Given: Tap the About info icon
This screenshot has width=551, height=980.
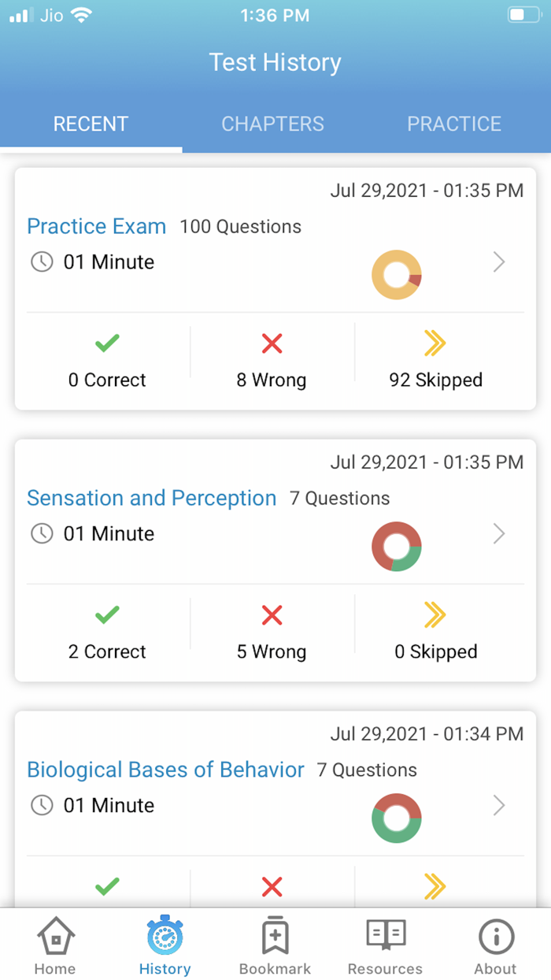Looking at the screenshot, I should 496,937.
